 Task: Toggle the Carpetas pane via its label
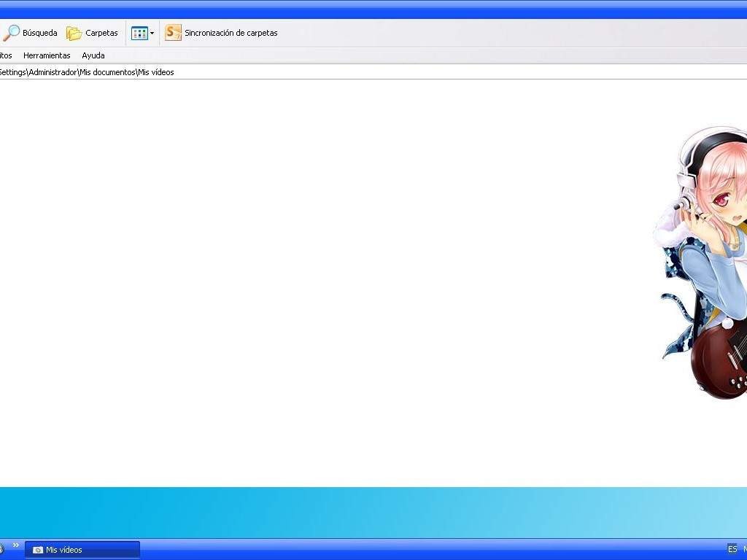(x=101, y=33)
